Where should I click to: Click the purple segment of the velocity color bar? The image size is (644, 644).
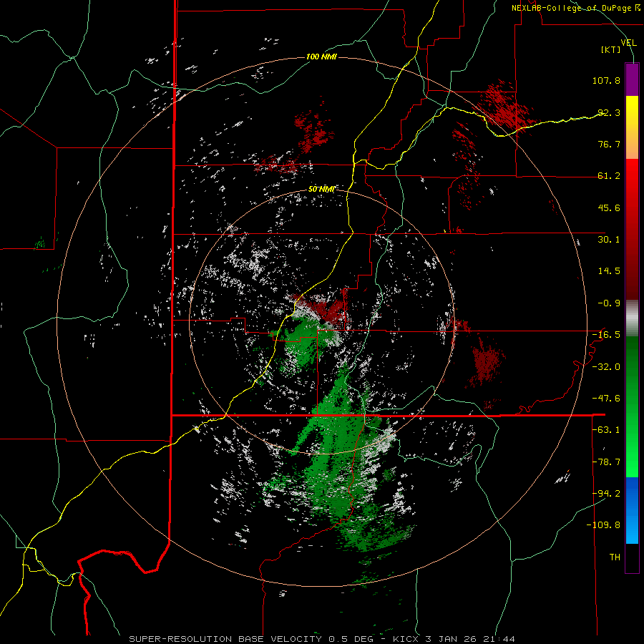coord(632,79)
